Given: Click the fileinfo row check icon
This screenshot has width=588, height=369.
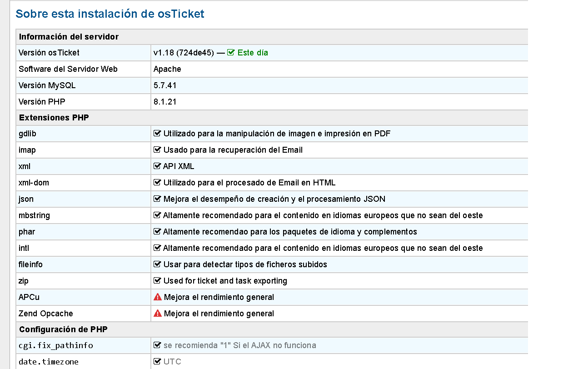Looking at the screenshot, I should 158,264.
